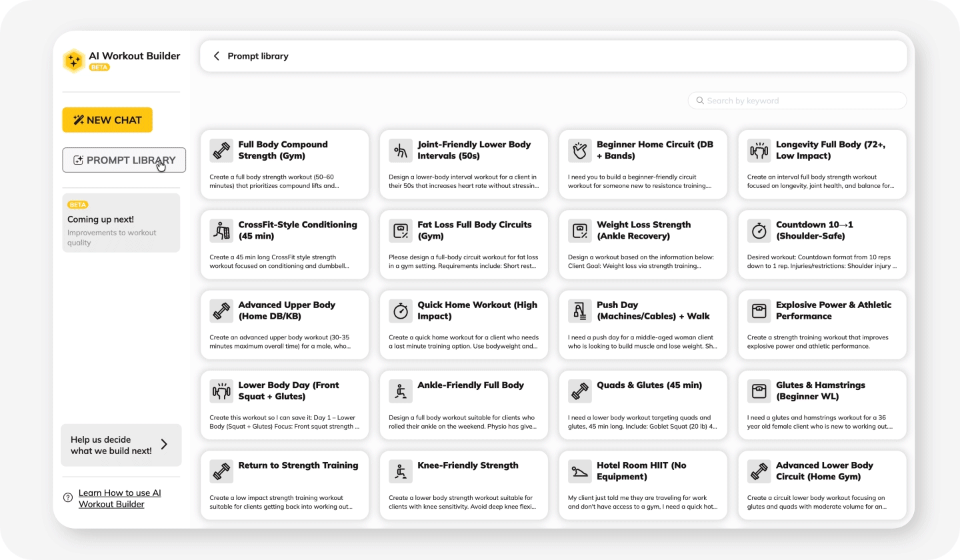The width and height of the screenshot is (960, 560).
Task: Click the cable machine icon on Push Day card
Action: (x=580, y=311)
